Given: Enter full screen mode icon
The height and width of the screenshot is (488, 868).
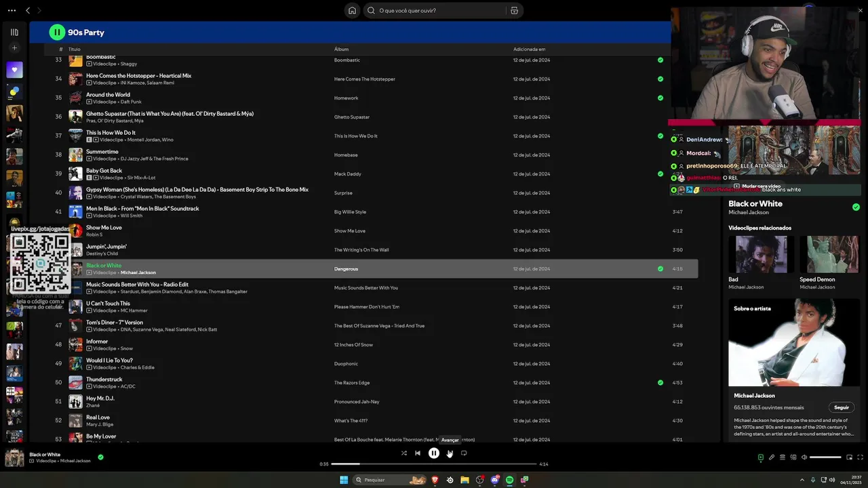Looking at the screenshot, I should tap(861, 457).
